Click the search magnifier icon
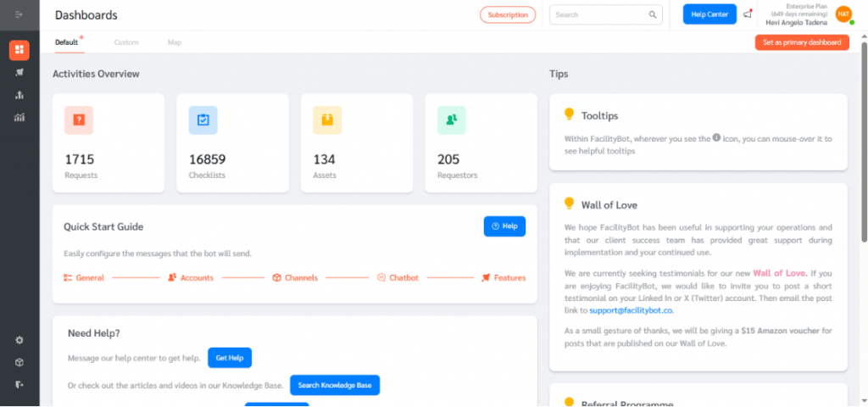Viewport: 868px width, 407px height. [653, 15]
